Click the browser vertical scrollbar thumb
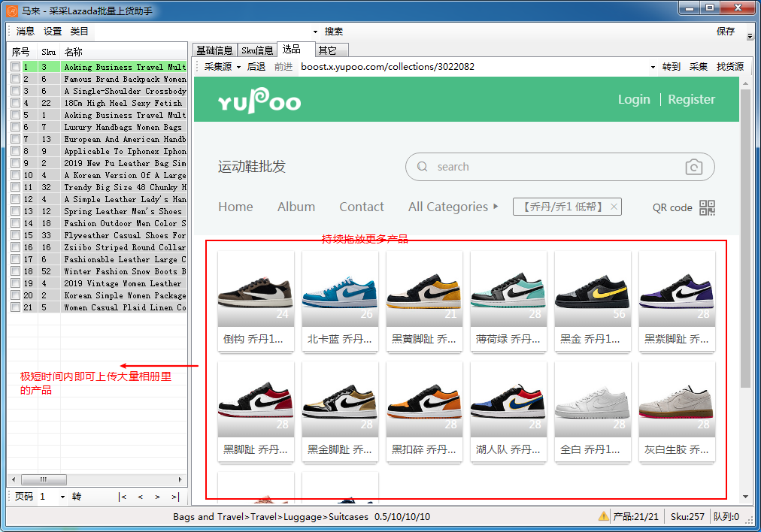The width and height of the screenshot is (761, 532). (x=745, y=237)
